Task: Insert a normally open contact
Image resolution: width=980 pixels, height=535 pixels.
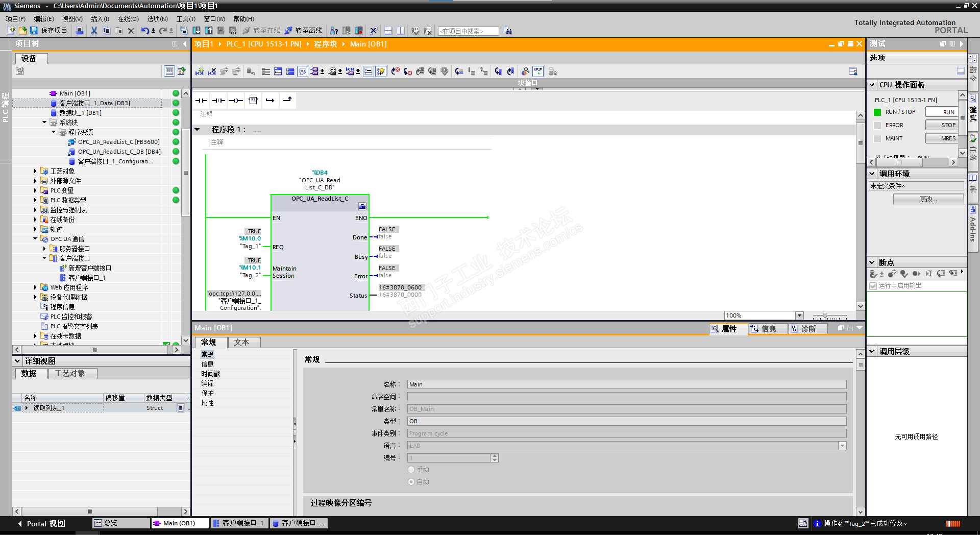Action: tap(201, 101)
